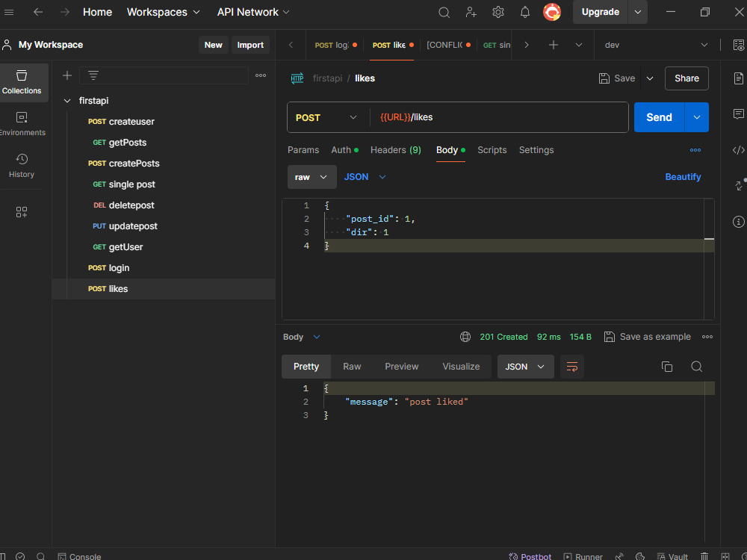Viewport: 747px width, 560px height.
Task: Open a new request tab with plus
Action: pyautogui.click(x=553, y=45)
